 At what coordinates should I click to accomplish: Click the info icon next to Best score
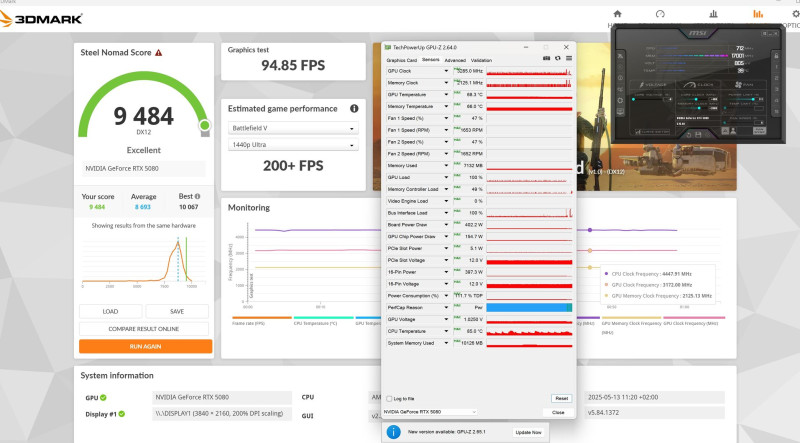tap(197, 196)
